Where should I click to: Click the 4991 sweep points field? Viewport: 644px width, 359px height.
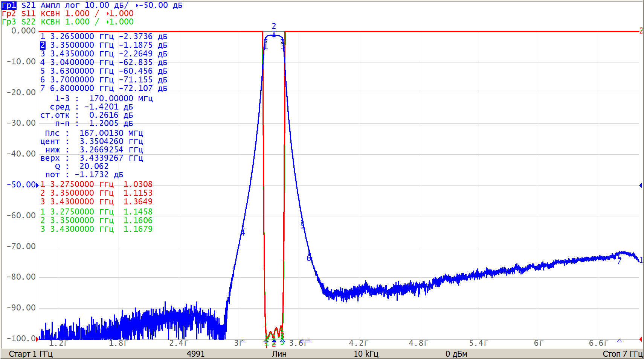pos(195,354)
